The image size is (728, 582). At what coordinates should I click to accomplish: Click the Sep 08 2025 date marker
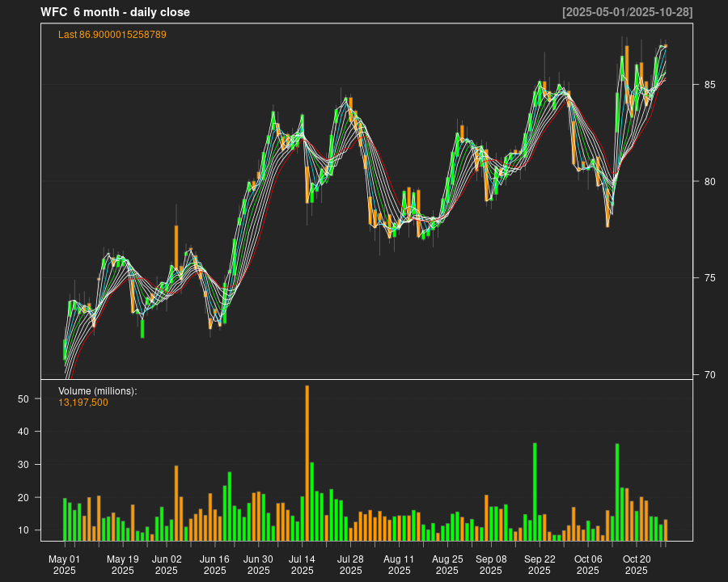491,564
